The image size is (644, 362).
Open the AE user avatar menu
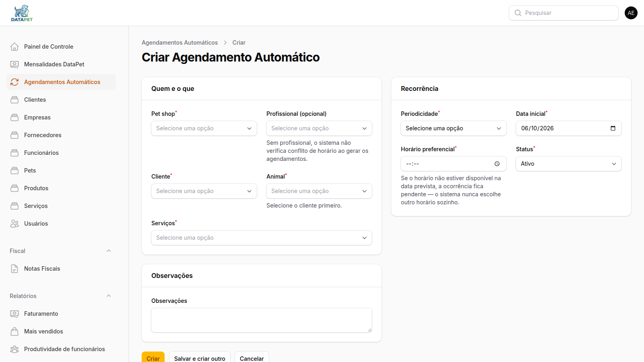click(631, 13)
